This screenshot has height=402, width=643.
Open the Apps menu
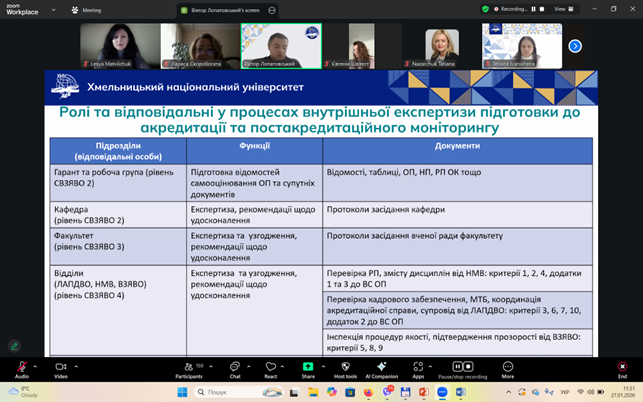[x=418, y=367]
